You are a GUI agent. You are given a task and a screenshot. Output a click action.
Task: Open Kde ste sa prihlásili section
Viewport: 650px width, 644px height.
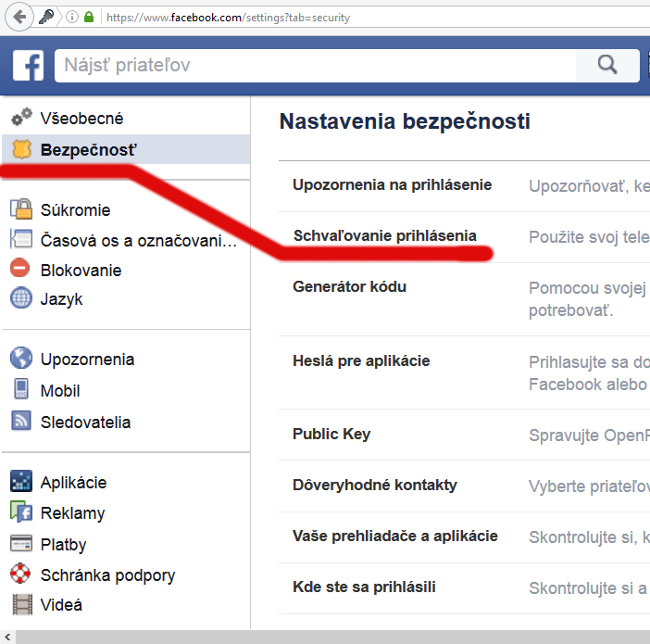(x=364, y=587)
